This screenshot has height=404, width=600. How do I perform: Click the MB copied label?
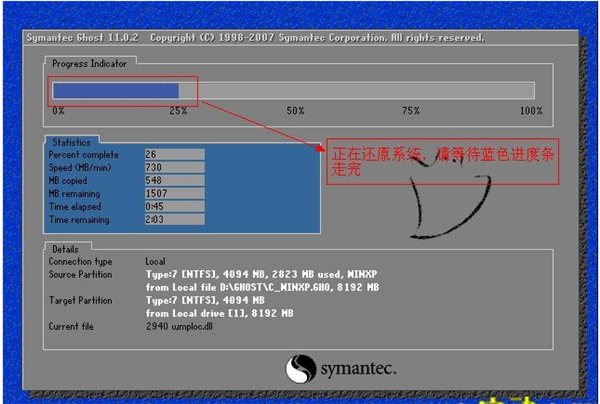click(68, 181)
